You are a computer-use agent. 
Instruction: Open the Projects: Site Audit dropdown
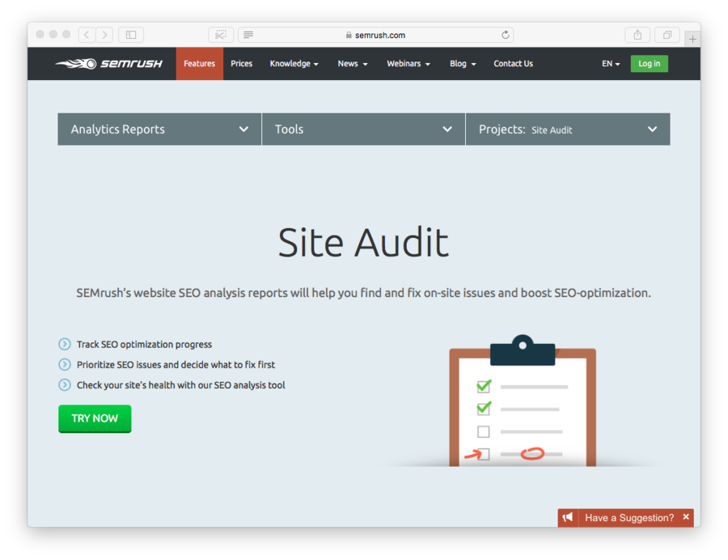[567, 129]
